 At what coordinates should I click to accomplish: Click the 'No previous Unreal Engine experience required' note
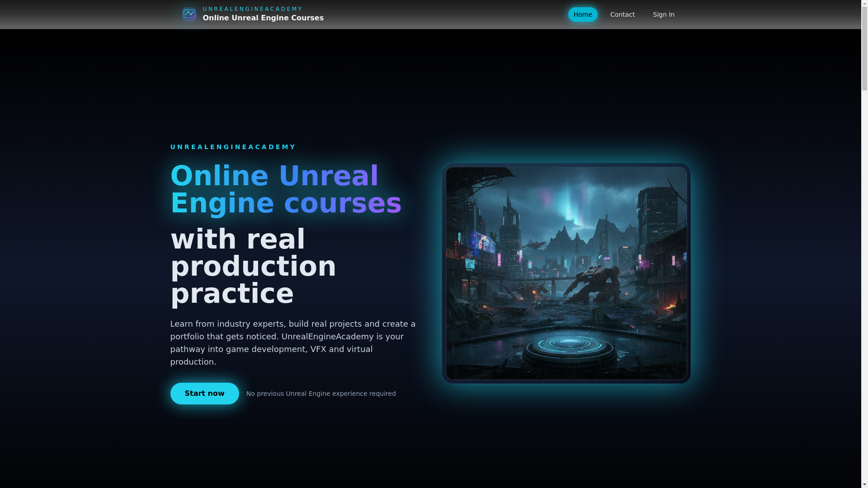coord(321,394)
